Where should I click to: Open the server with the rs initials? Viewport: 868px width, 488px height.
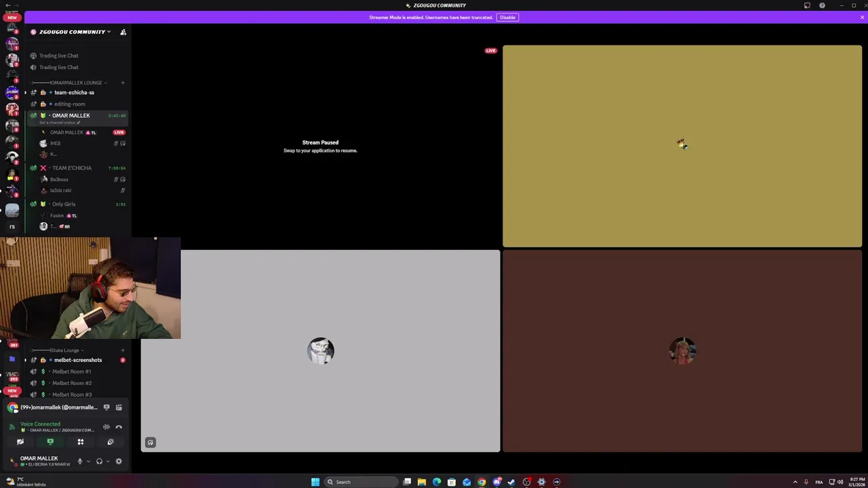click(x=12, y=226)
